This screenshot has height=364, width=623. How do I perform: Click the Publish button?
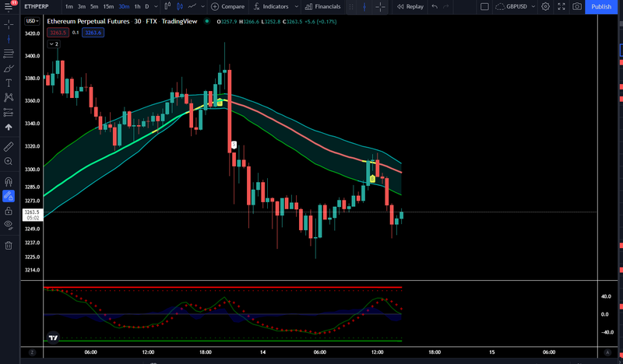pyautogui.click(x=601, y=7)
